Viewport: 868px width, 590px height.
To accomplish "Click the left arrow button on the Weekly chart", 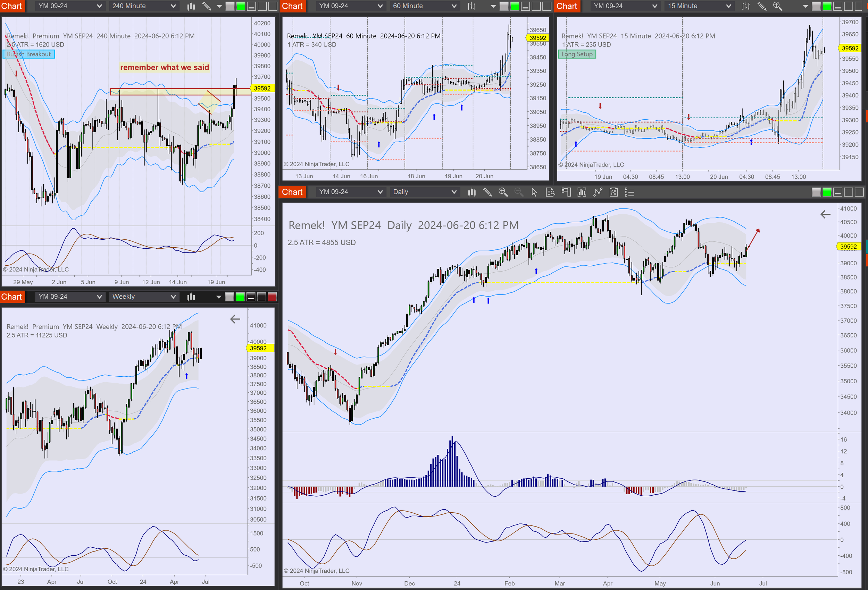I will [x=235, y=319].
